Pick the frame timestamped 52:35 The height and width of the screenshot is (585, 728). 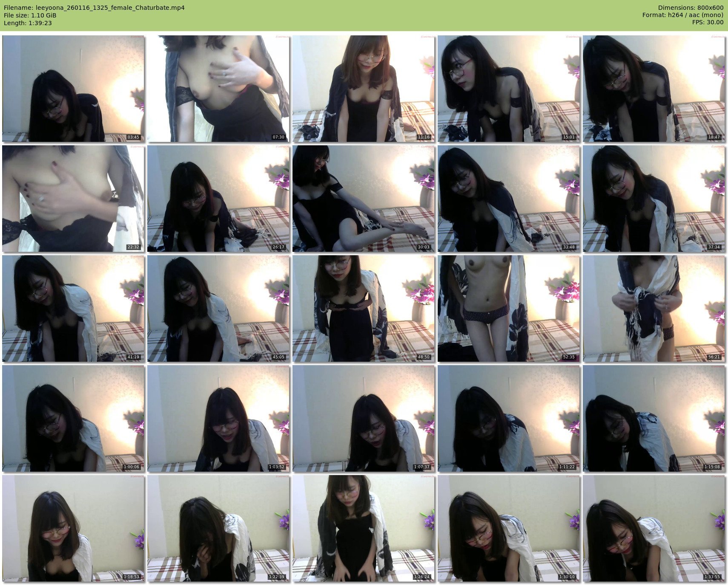509,308
